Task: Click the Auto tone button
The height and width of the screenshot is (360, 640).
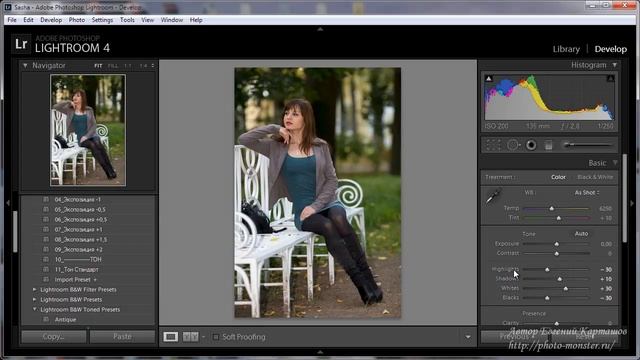Action: [581, 234]
